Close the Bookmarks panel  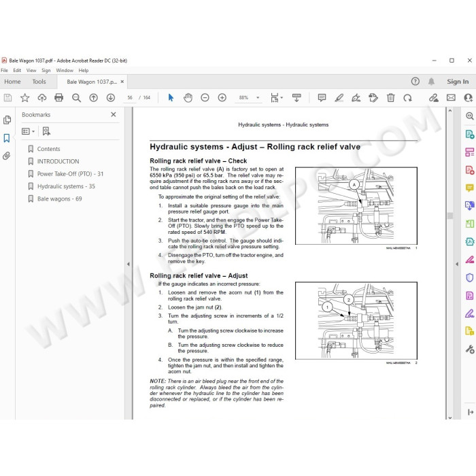pyautogui.click(x=114, y=114)
